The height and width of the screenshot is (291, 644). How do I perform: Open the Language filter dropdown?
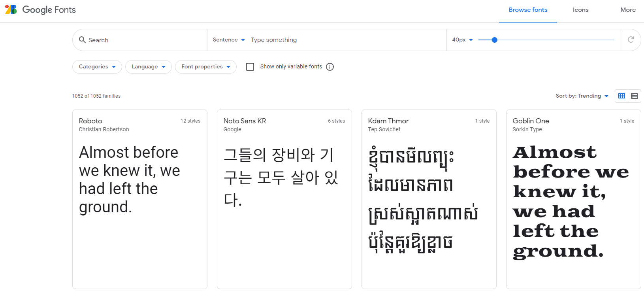point(149,67)
